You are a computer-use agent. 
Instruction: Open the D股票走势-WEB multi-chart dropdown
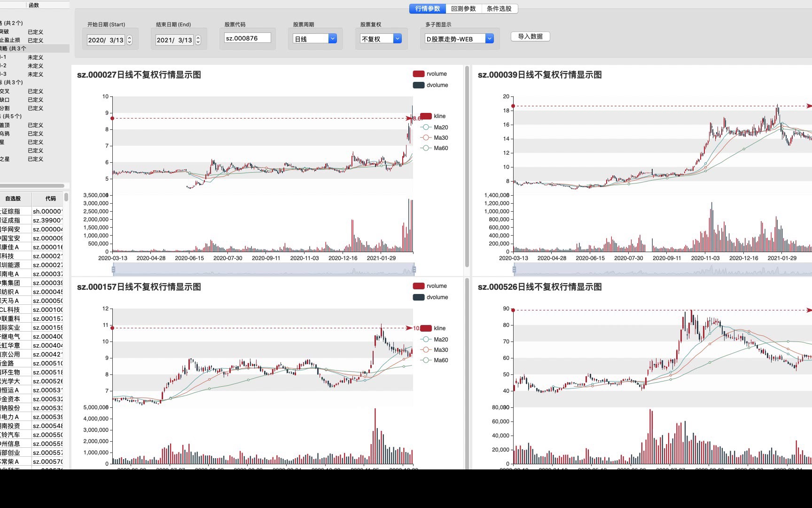(459, 39)
